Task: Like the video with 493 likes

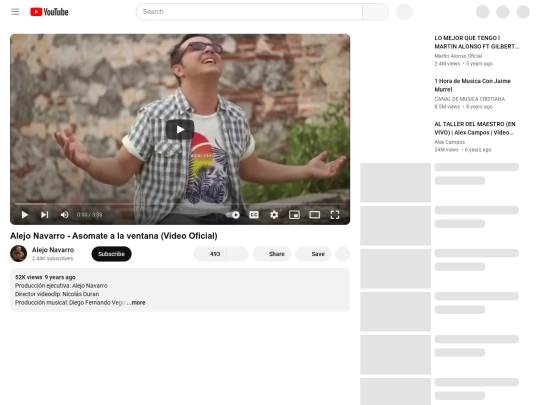Action: click(x=210, y=254)
